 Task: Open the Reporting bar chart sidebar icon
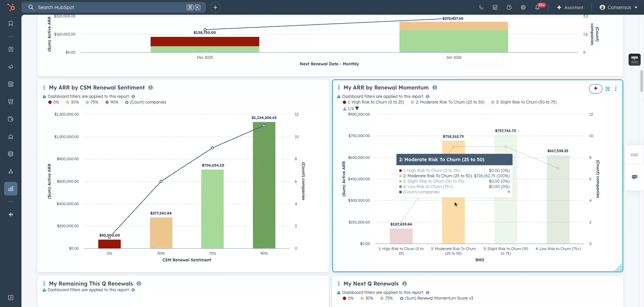click(x=11, y=189)
